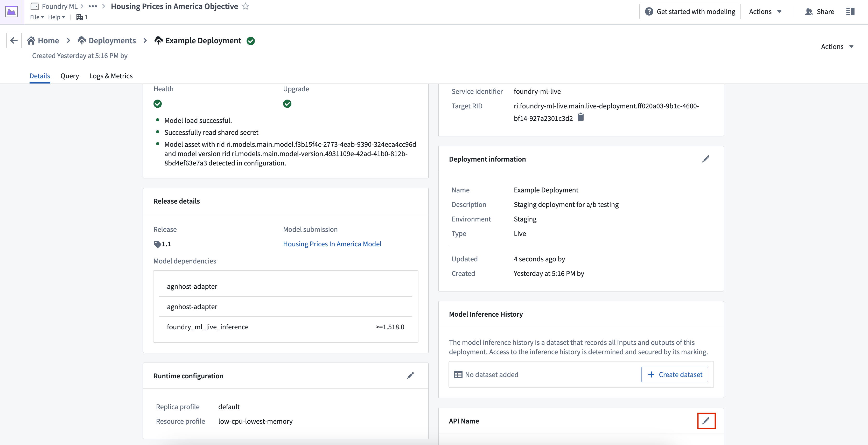Edit Deployment information with pencil icon

click(706, 159)
